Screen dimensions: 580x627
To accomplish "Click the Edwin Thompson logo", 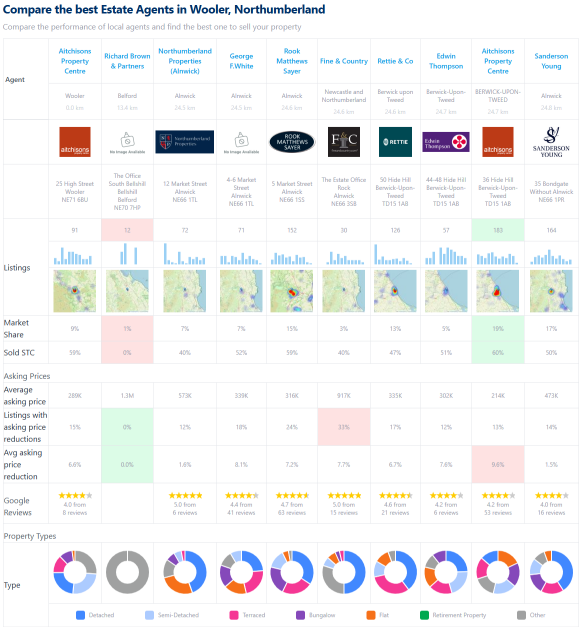I will (446, 142).
